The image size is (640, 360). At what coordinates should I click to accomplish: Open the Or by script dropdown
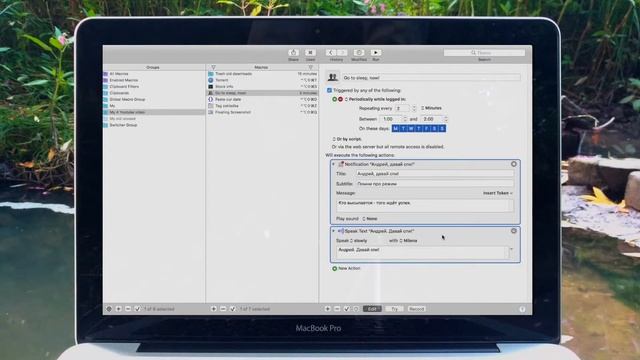pos(347,139)
